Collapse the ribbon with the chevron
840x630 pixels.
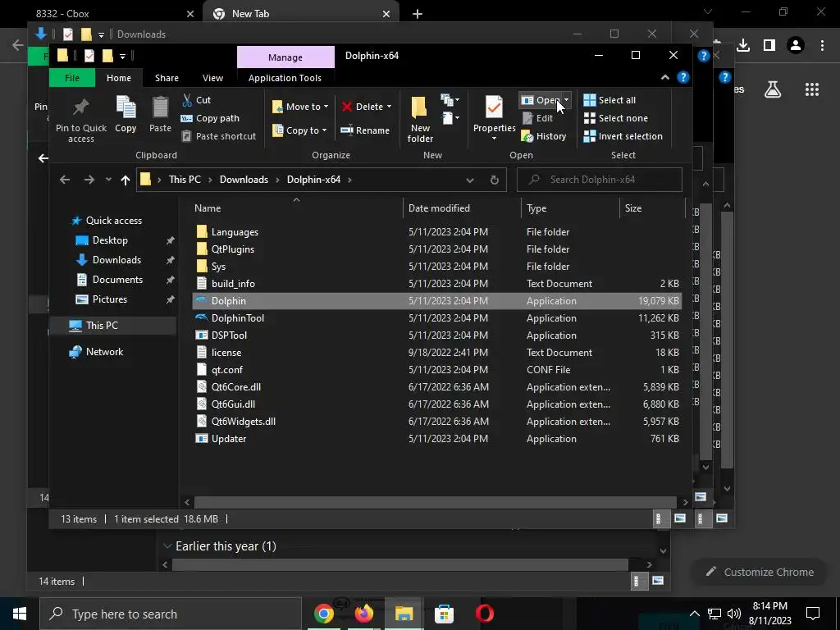(x=664, y=78)
